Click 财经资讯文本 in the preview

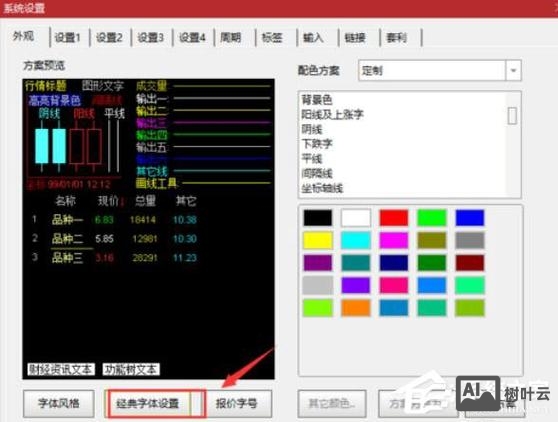(61, 369)
